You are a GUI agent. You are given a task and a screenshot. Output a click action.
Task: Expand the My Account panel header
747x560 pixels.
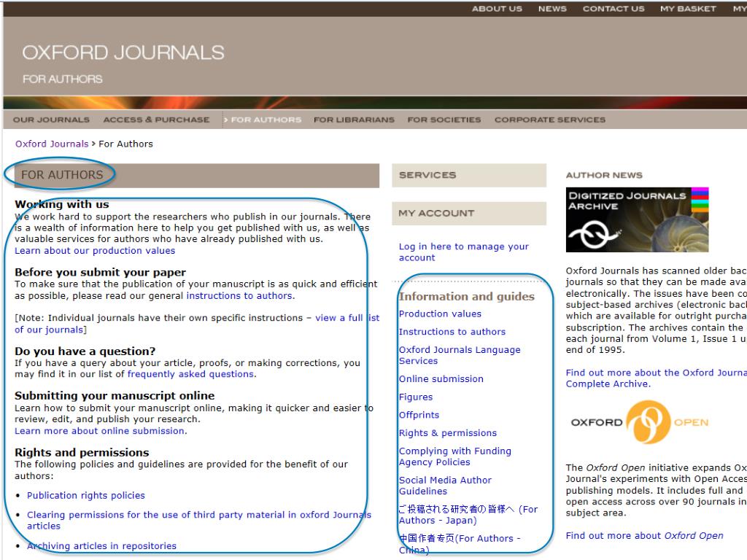[x=469, y=214]
